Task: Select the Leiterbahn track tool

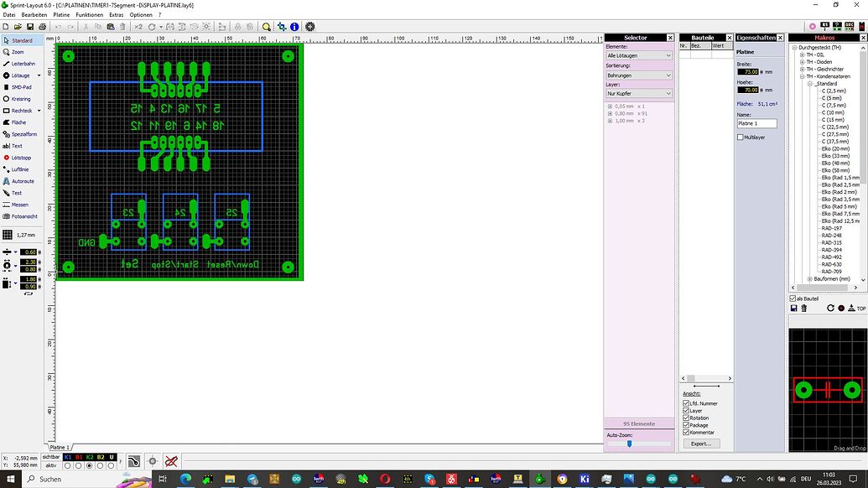Action: pos(23,64)
